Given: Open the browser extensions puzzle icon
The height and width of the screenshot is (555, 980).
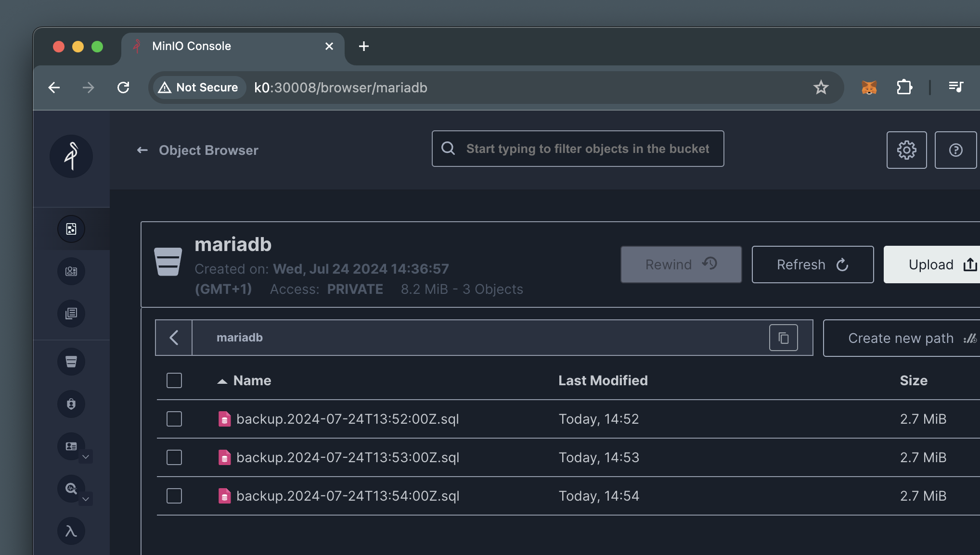Looking at the screenshot, I should click(904, 88).
